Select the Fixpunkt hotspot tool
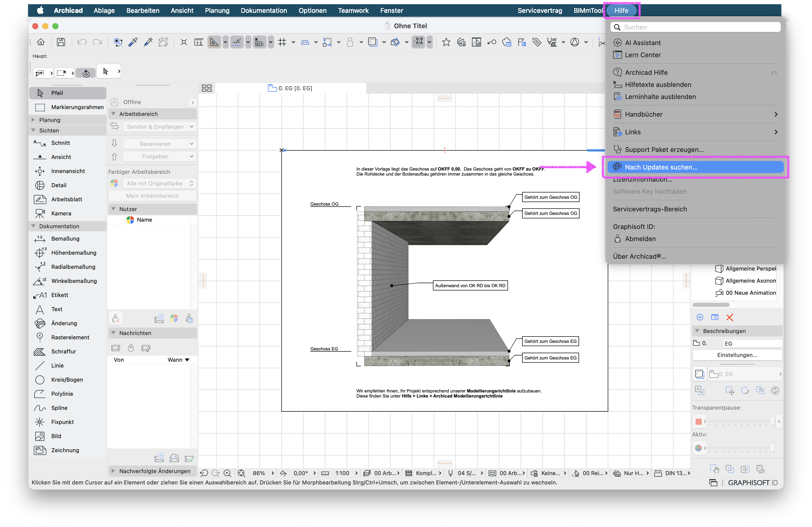 (67, 422)
